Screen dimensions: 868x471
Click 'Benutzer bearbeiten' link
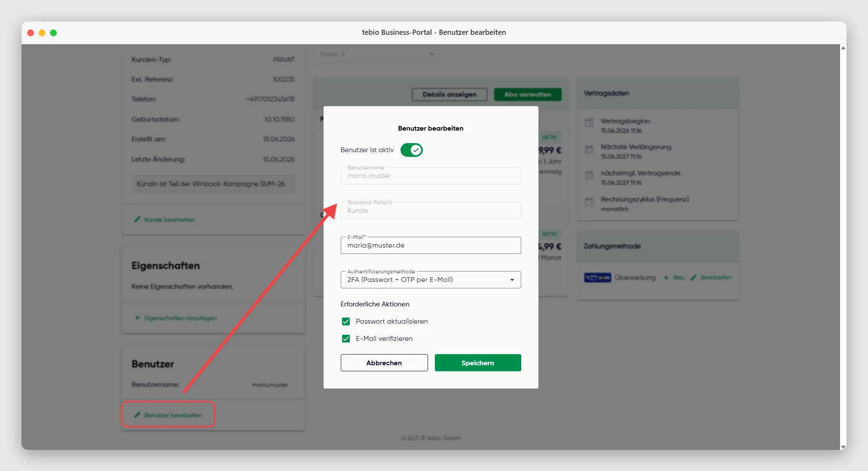(x=173, y=415)
